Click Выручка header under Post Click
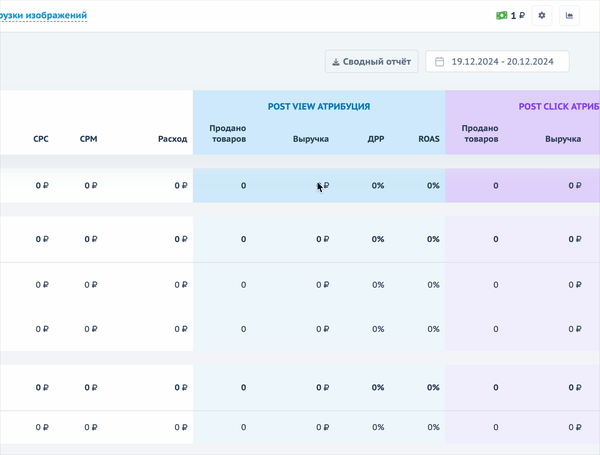The image size is (600, 455). point(563,139)
